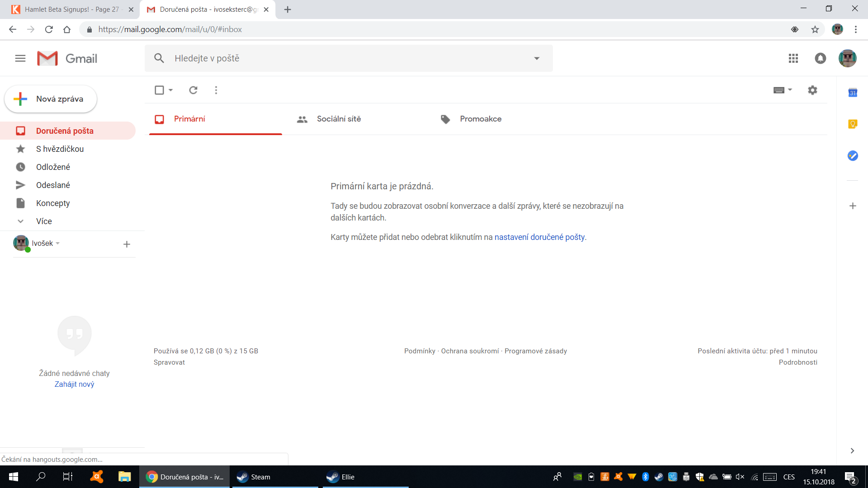Viewport: 868px width, 488px height.
Task: Switch to the Promoakce tab
Action: (480, 119)
